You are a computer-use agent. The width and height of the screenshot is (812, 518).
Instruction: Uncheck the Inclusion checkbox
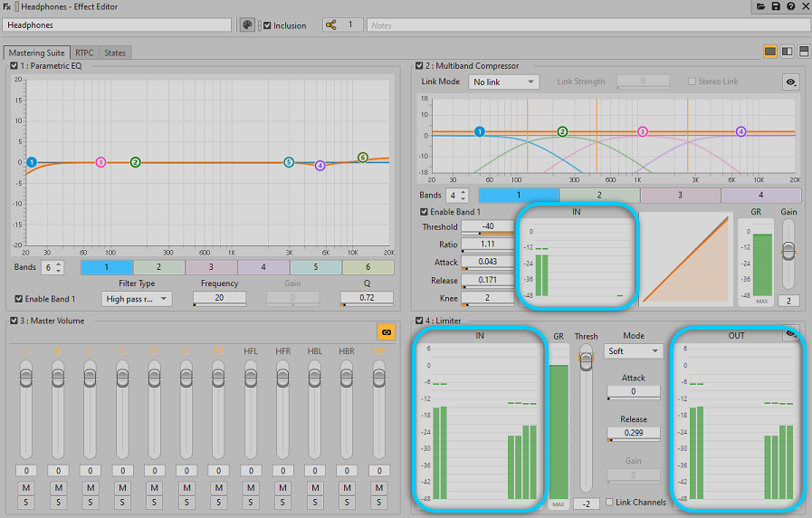[266, 25]
